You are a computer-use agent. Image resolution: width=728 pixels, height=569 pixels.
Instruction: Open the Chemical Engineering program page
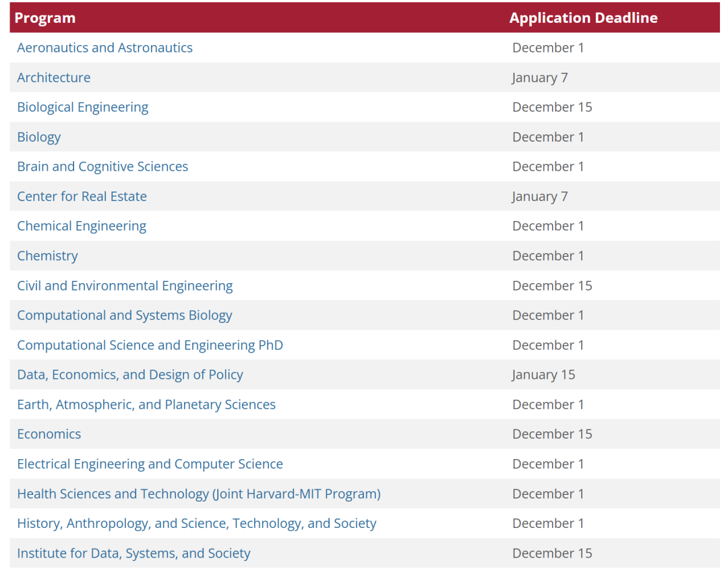coord(82,226)
